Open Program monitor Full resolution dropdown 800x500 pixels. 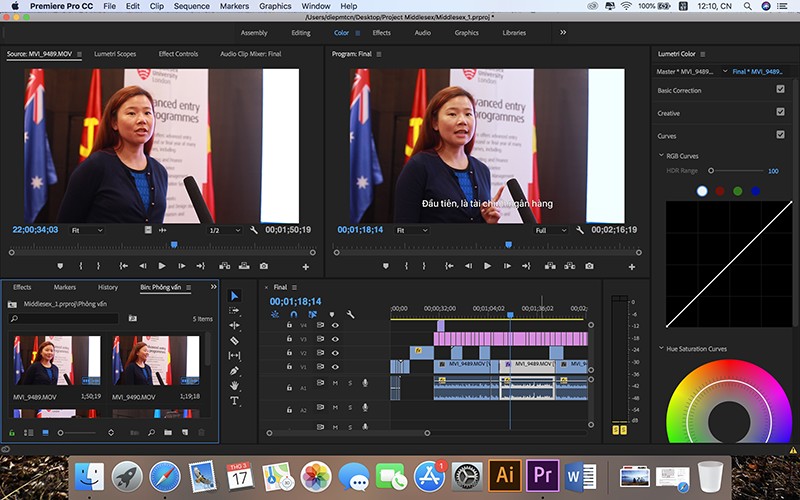[x=551, y=230]
